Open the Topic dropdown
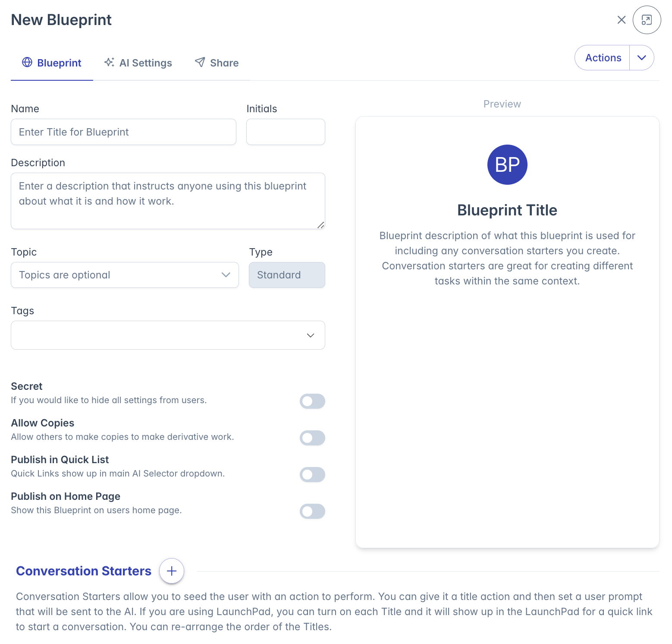This screenshot has height=644, width=672. (125, 275)
